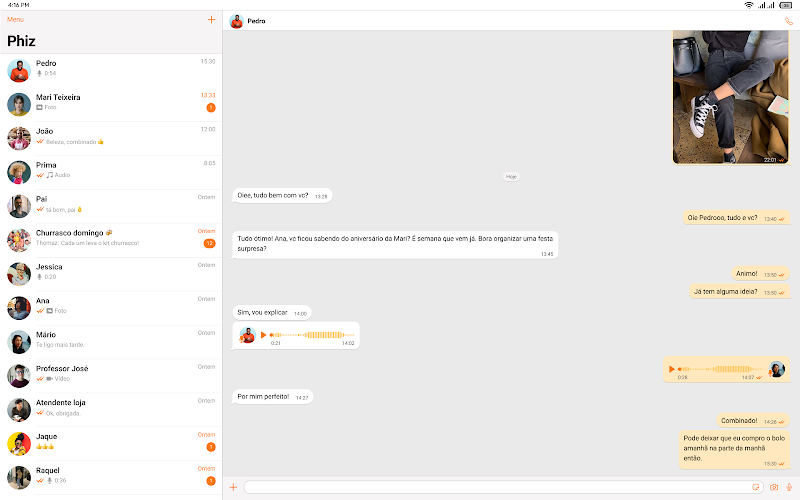The image size is (800, 500).
Task: Open Professor José conversation
Action: tap(111, 376)
